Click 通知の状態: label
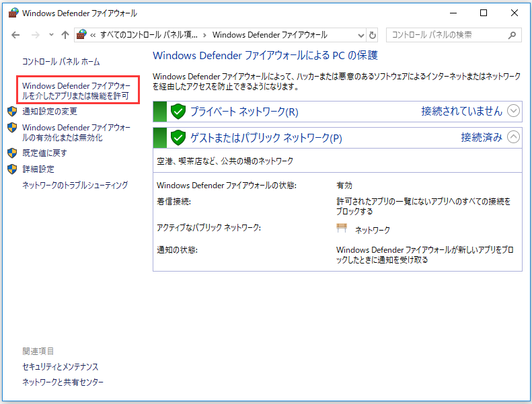532x404 pixels. (177, 250)
